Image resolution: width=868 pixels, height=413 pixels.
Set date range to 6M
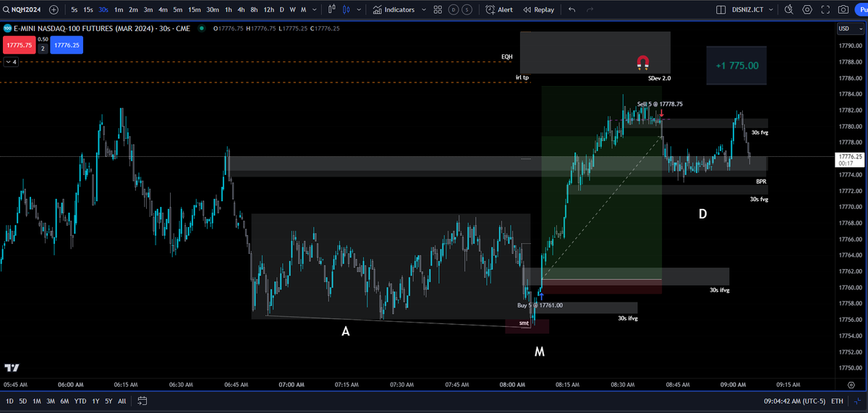tap(64, 400)
